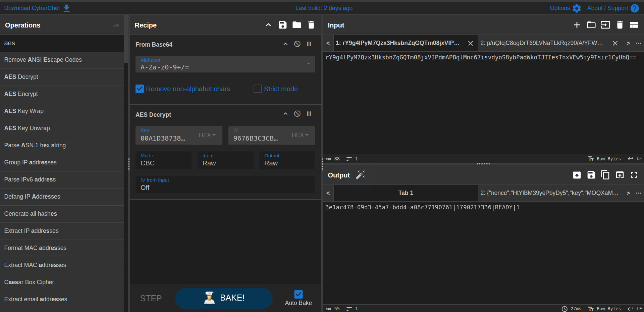The image size is (644, 312).
Task: Click the aes operations search field
Action: point(62,43)
